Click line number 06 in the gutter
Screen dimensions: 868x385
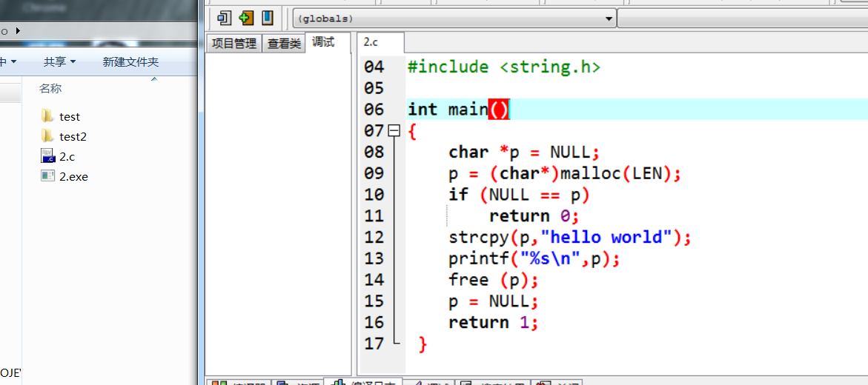point(374,110)
